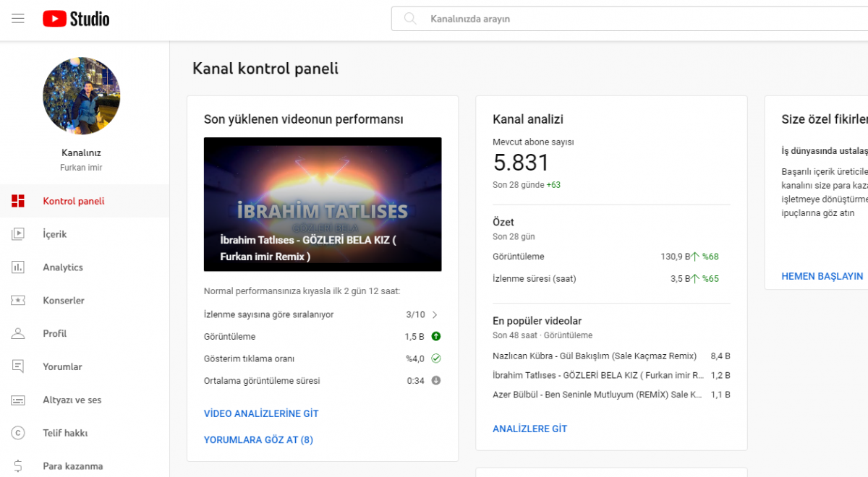Select İbrahim Tatlıses - GÖZLERİ BELA KIZ popular video row
868x477 pixels.
coord(611,375)
